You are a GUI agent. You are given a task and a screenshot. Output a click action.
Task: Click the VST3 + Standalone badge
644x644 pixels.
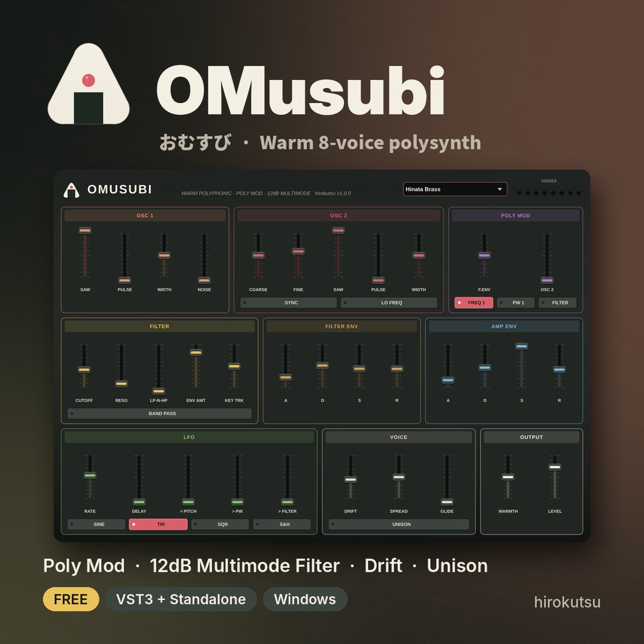click(181, 599)
